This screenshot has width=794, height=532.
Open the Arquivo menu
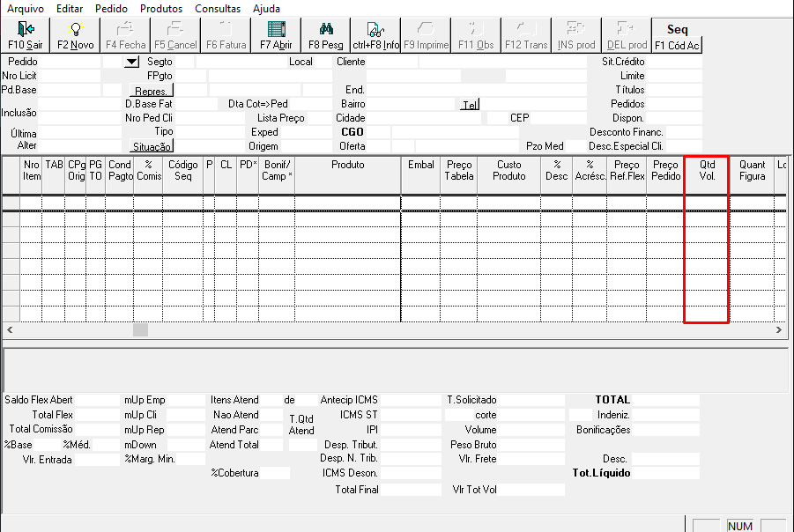point(26,9)
